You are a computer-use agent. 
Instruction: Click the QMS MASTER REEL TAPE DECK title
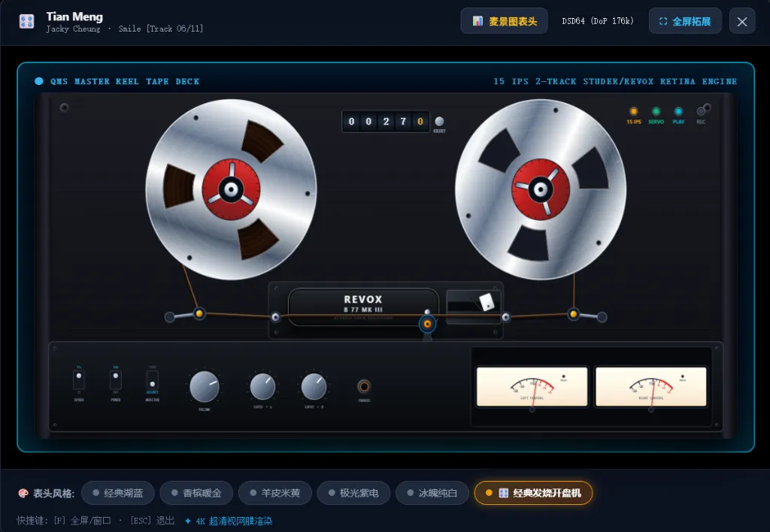click(125, 81)
